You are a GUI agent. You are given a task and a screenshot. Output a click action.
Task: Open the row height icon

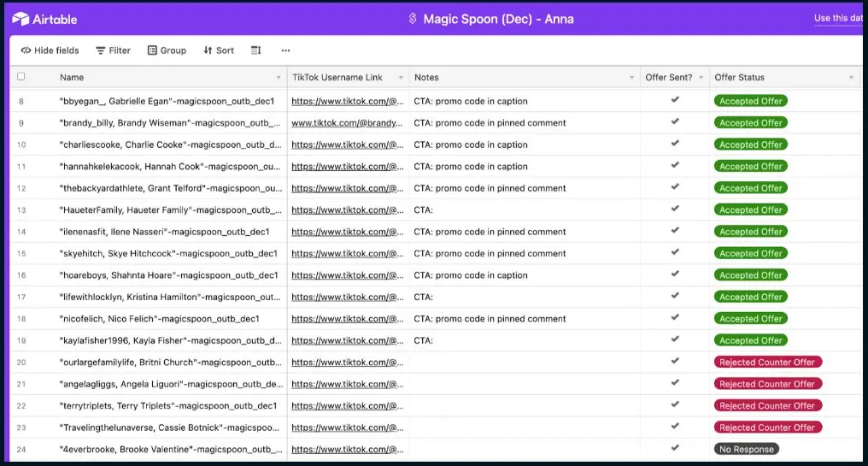tap(255, 50)
